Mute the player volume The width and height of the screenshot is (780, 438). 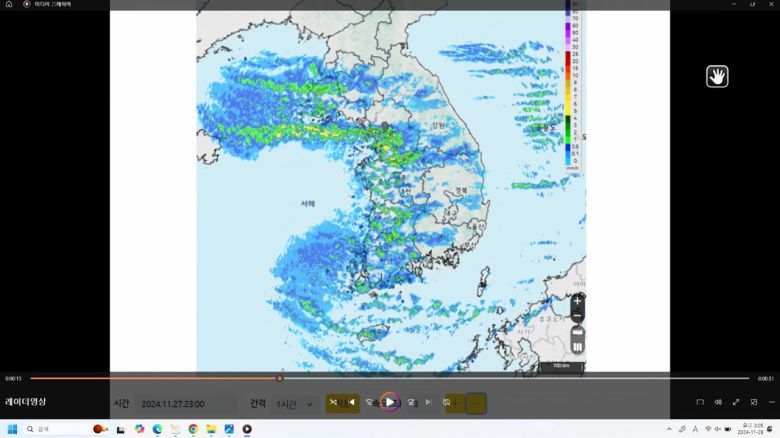[718, 402]
